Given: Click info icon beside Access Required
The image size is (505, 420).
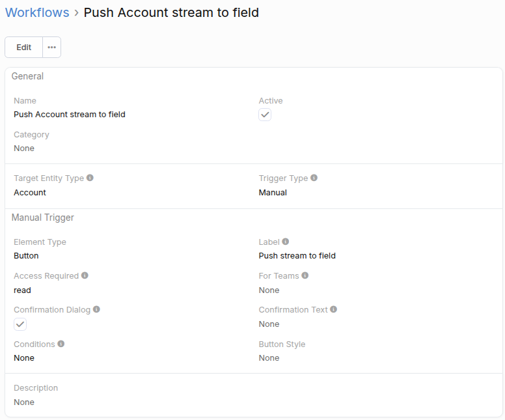Looking at the screenshot, I should (x=85, y=275).
